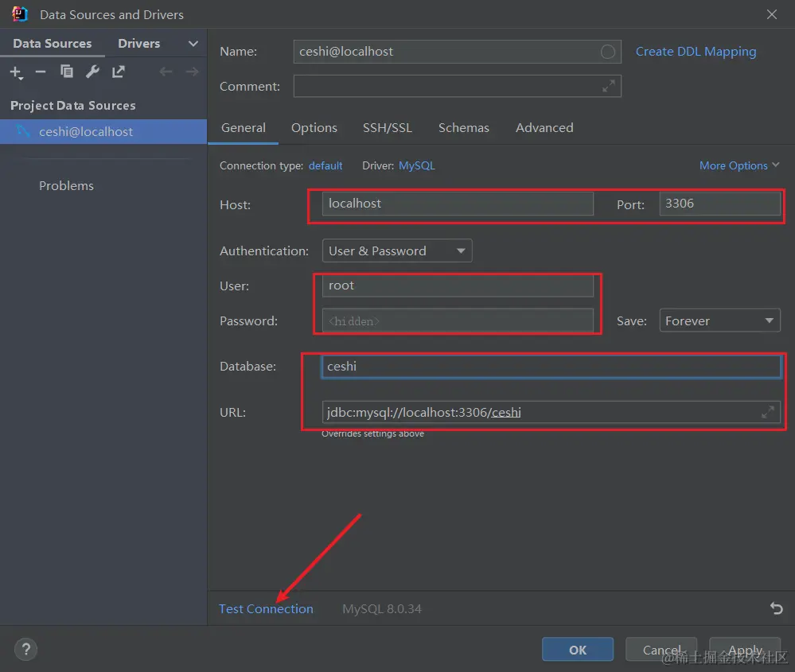This screenshot has height=672, width=795.
Task: Select Problems in the left panel
Action: 66,186
